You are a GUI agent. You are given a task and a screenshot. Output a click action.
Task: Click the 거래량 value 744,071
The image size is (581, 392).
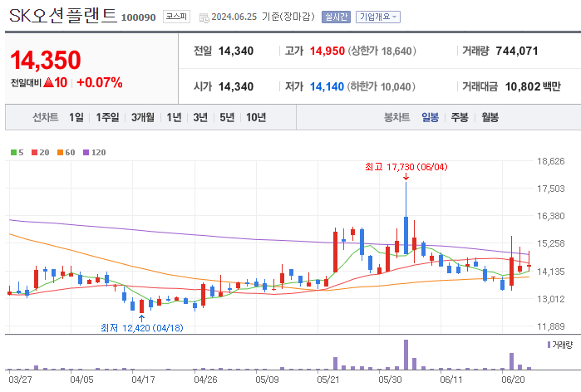(517, 51)
